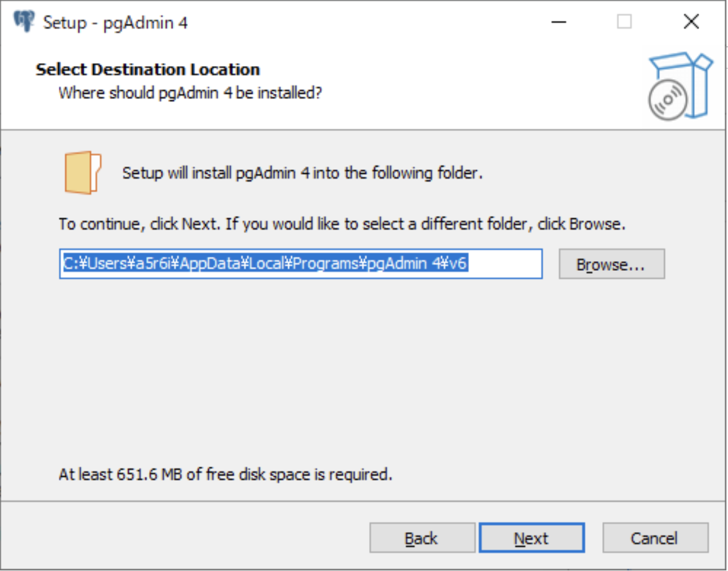
Task: Click the installer box and disc icon
Action: [680, 86]
